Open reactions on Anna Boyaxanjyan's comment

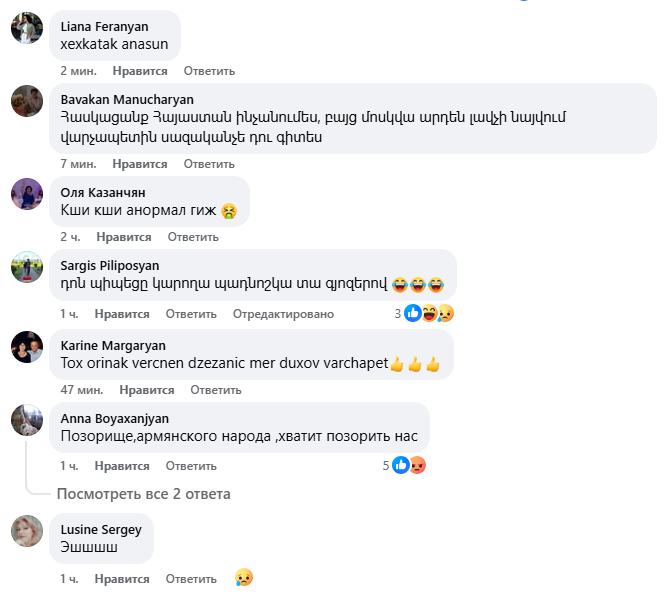tap(409, 465)
